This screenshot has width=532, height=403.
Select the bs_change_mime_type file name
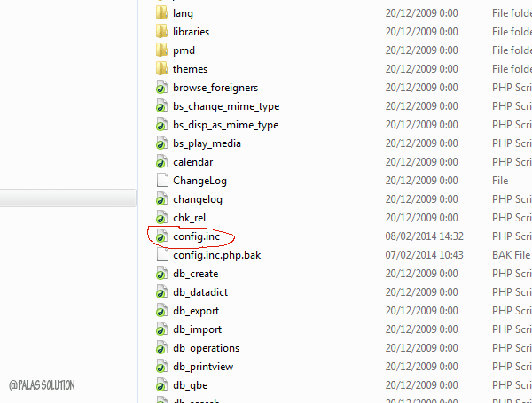(226, 106)
